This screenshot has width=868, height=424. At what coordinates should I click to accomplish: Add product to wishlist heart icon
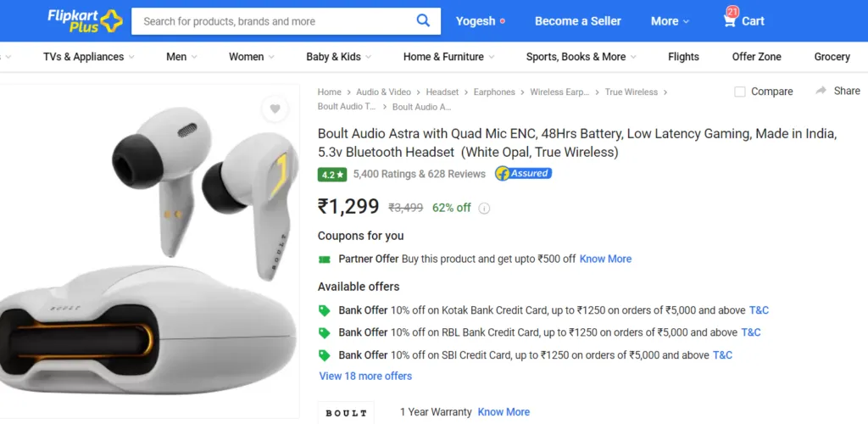tap(275, 109)
